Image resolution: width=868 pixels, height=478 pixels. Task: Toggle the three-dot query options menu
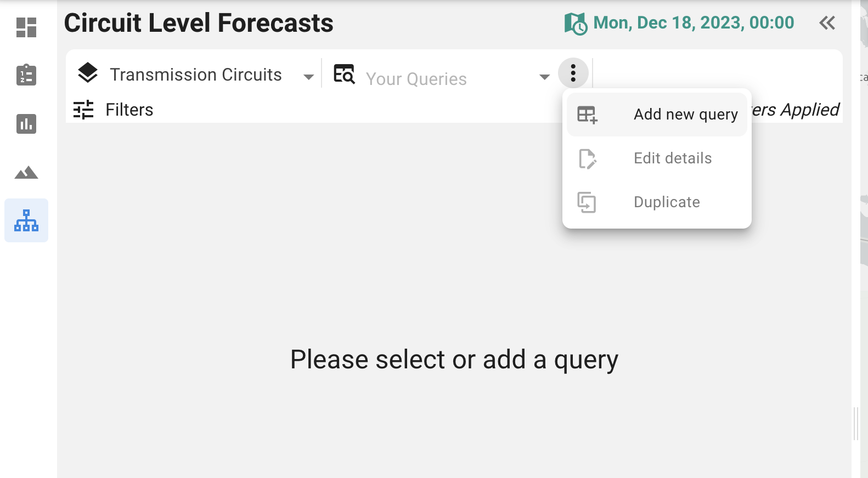click(573, 73)
